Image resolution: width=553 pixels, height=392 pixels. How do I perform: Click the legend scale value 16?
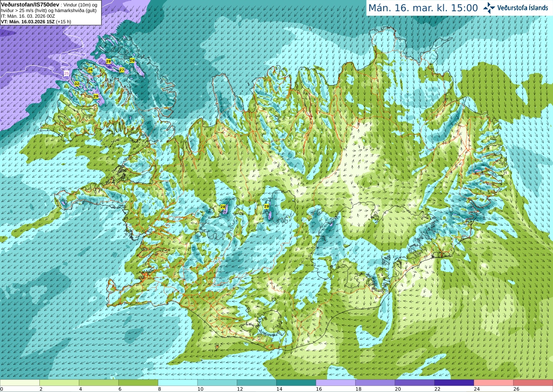click(319, 389)
